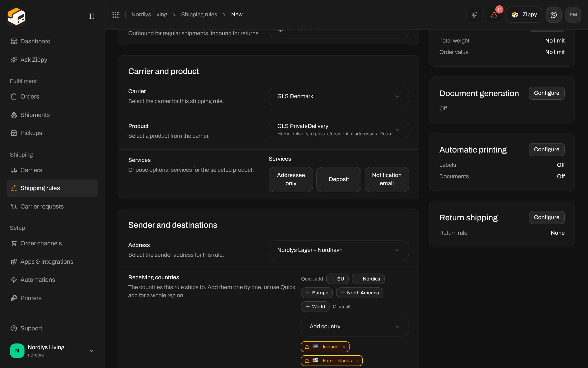
Task: Click the Carrier requests branch icon
Action: click(x=14, y=207)
